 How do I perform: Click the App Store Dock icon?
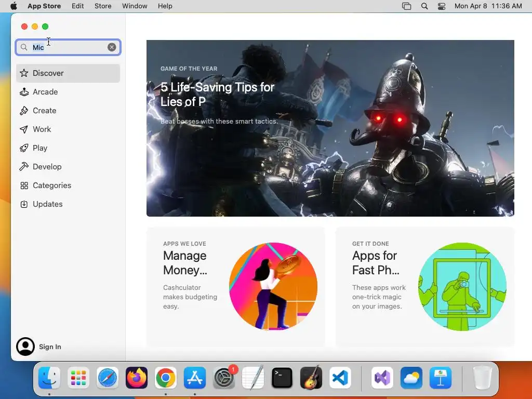click(195, 378)
